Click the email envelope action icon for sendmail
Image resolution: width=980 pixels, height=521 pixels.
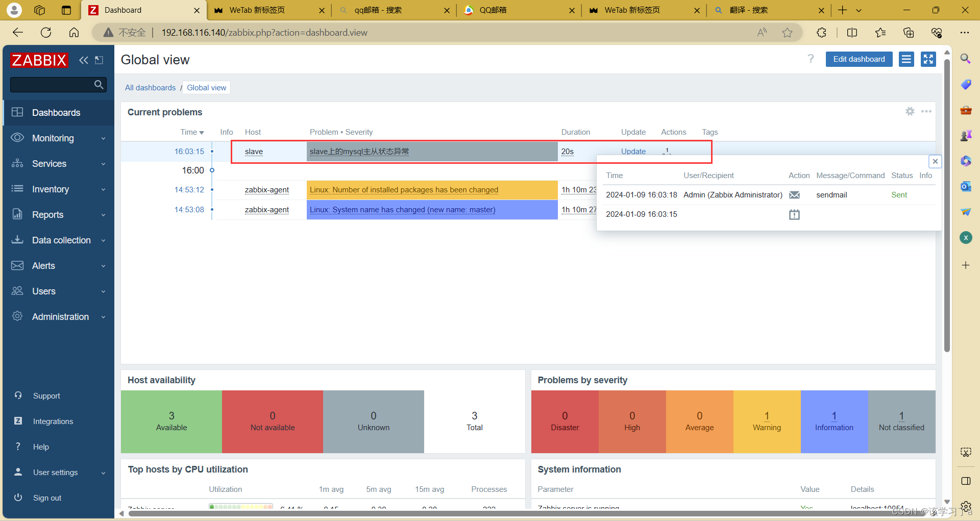point(794,195)
